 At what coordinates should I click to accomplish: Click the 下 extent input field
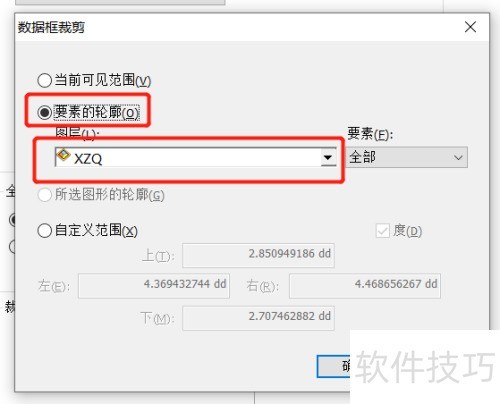(258, 318)
